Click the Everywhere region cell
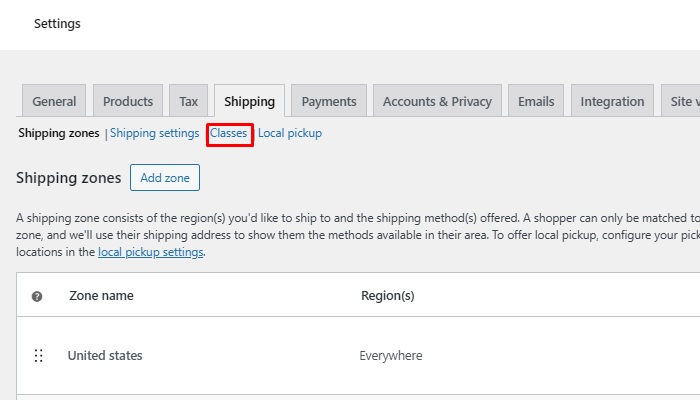 pyautogui.click(x=390, y=356)
